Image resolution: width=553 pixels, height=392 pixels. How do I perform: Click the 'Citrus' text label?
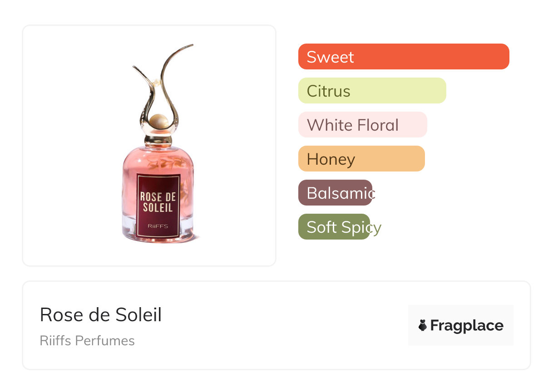click(x=328, y=91)
